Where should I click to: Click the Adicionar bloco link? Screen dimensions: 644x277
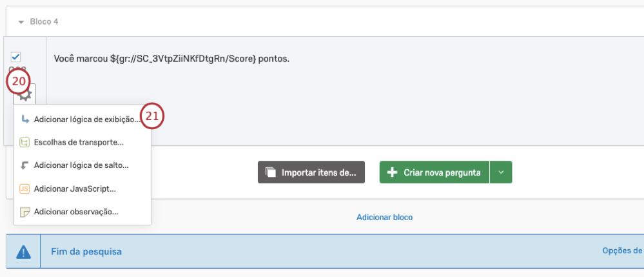(384, 218)
